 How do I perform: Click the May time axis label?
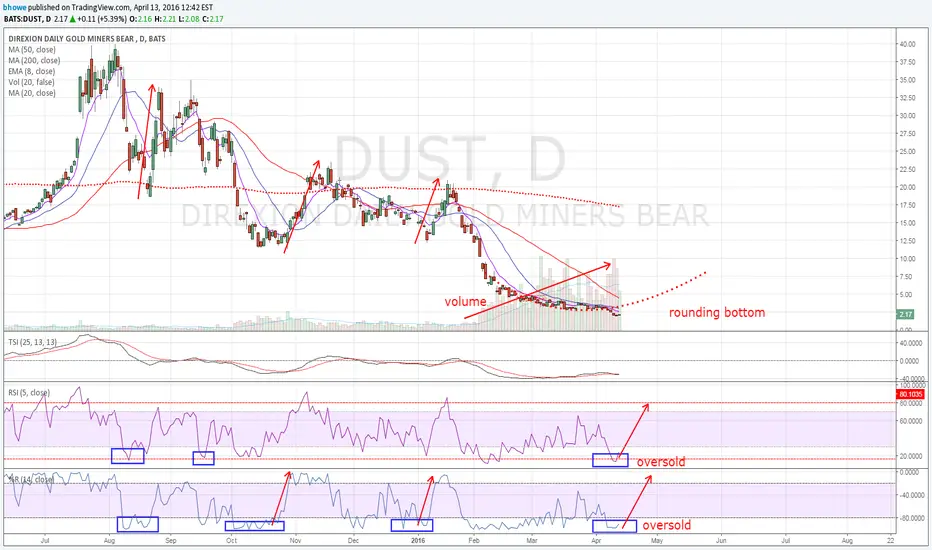(657, 540)
